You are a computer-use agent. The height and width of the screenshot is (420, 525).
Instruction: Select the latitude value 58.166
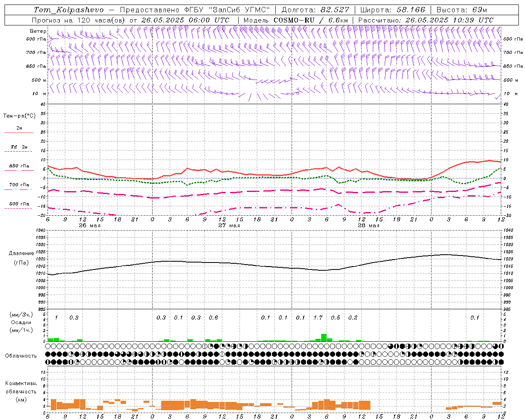pos(411,10)
